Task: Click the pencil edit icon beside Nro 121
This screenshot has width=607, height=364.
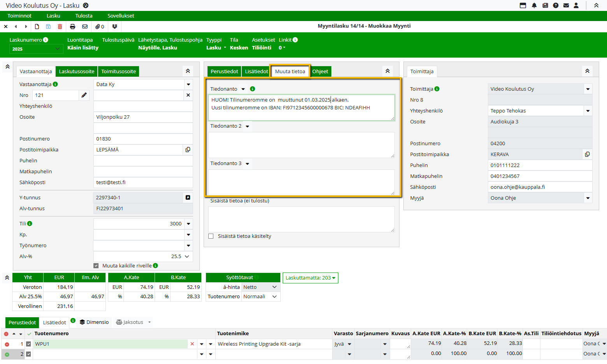Action: [x=84, y=95]
